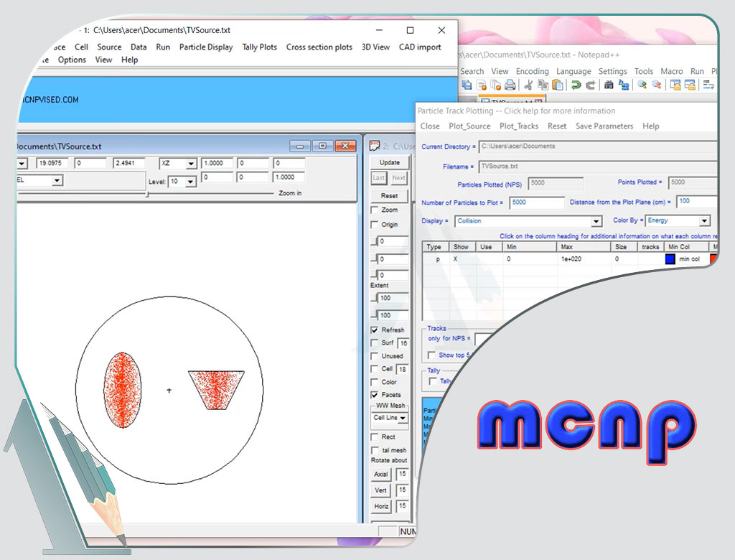Open the Color By Energy dropdown
The image size is (735, 560).
pyautogui.click(x=704, y=221)
